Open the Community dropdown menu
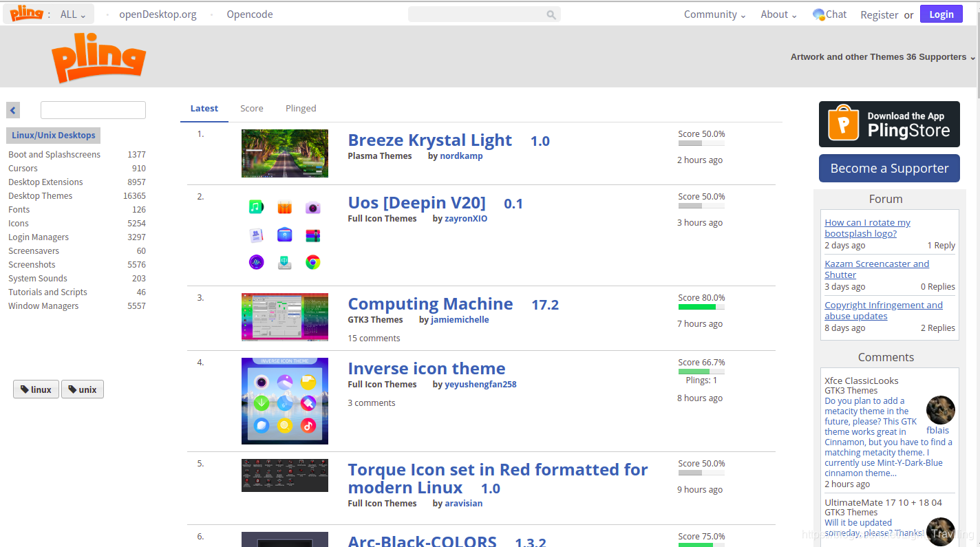 tap(715, 14)
